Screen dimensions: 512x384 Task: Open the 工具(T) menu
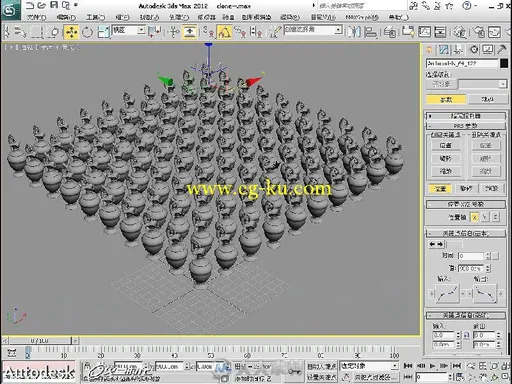pyautogui.click(x=96, y=17)
